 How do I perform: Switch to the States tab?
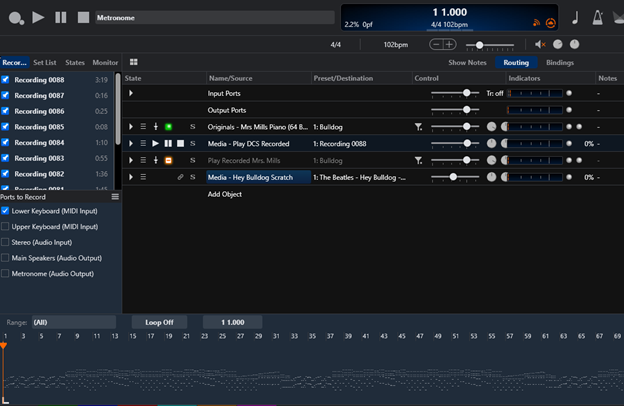coord(75,62)
